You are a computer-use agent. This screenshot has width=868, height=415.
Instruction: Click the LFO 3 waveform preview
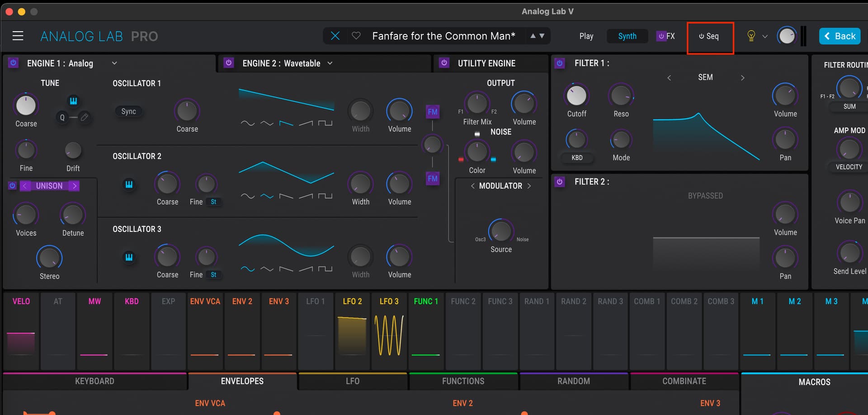[389, 335]
